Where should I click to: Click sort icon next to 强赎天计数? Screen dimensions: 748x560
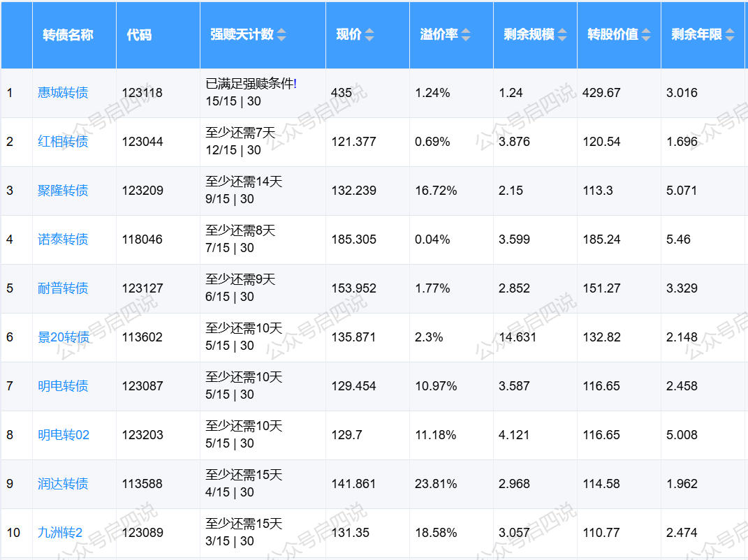[x=281, y=35]
